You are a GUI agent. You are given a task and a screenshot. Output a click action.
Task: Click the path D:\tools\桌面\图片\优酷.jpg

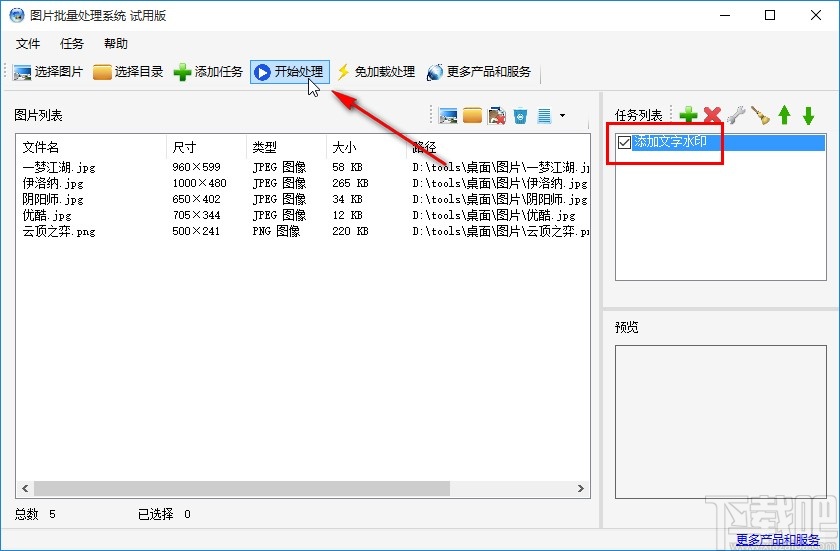(493, 215)
